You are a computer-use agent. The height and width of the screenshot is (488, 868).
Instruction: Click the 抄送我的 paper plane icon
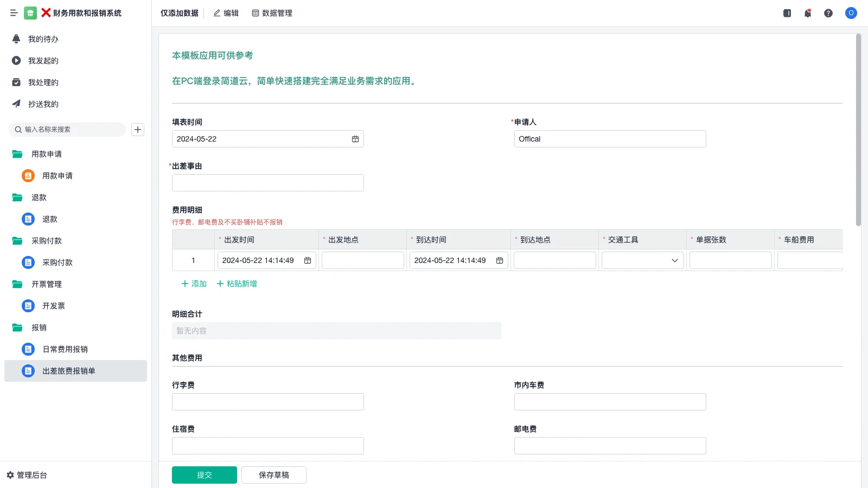(16, 104)
